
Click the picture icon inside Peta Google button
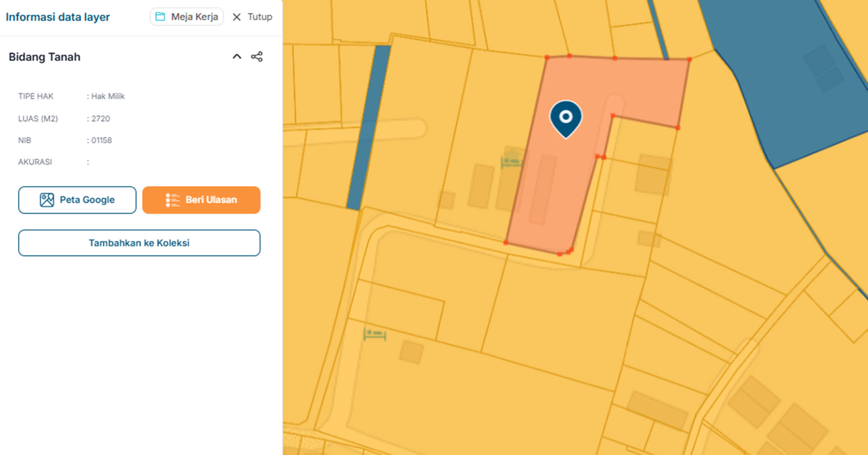pos(47,200)
